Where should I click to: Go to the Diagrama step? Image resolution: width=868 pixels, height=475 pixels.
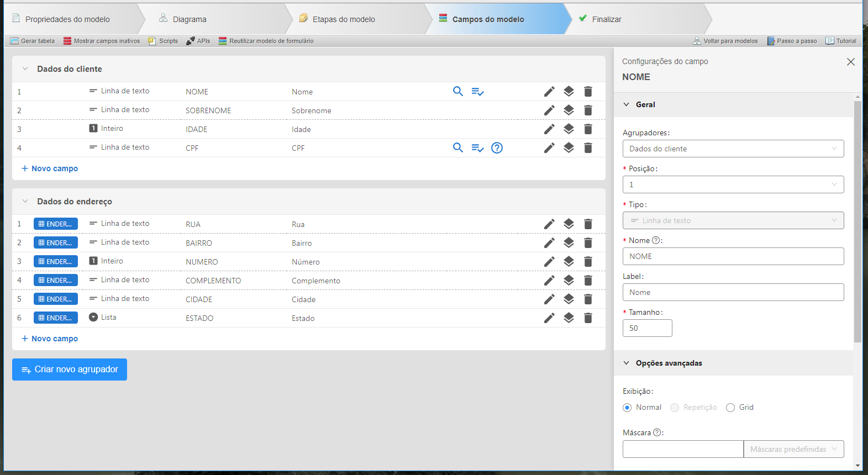[190, 19]
